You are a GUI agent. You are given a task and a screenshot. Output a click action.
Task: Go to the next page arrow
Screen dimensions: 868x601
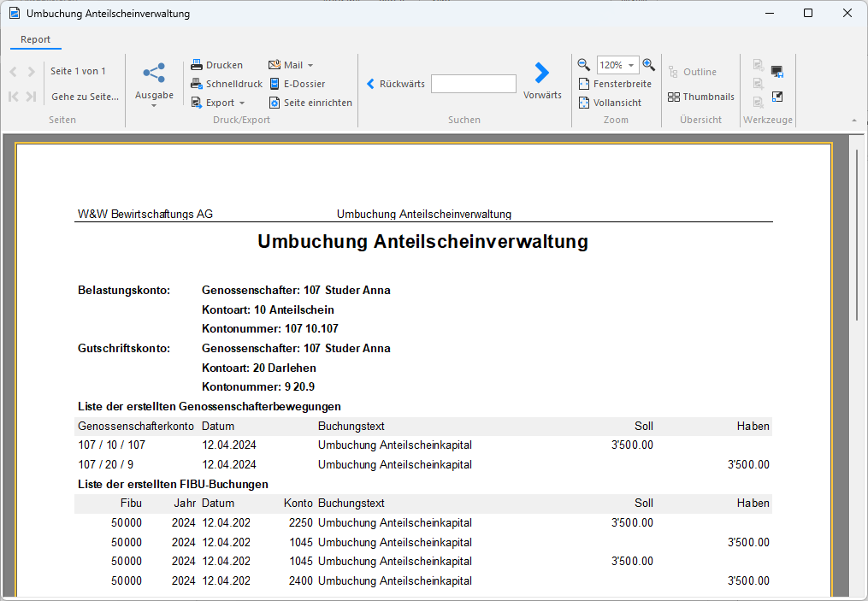click(x=32, y=72)
